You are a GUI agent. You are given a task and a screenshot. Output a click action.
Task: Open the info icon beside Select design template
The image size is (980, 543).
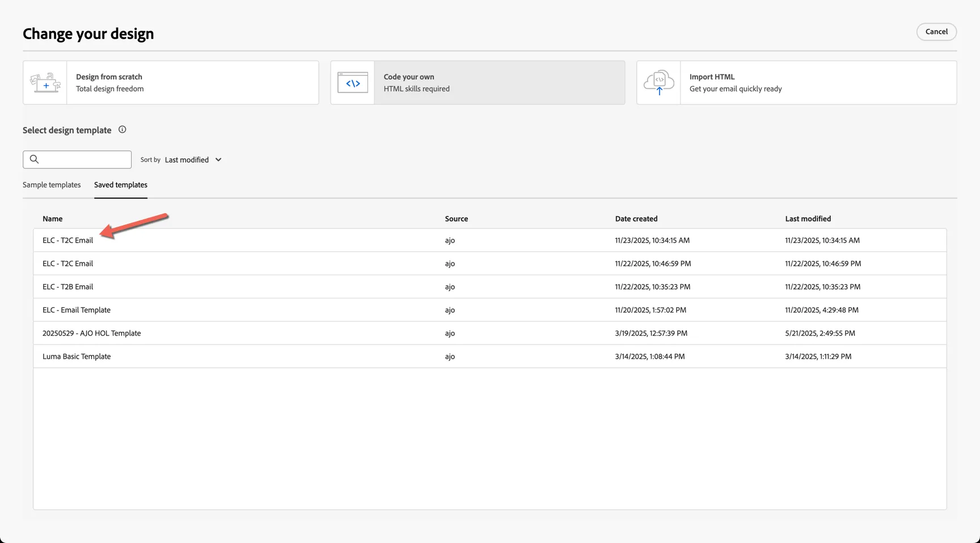[122, 130]
